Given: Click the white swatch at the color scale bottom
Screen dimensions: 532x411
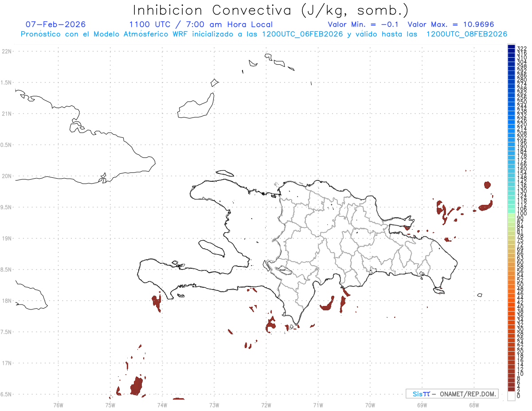Looking at the screenshot, I should tap(511, 395).
